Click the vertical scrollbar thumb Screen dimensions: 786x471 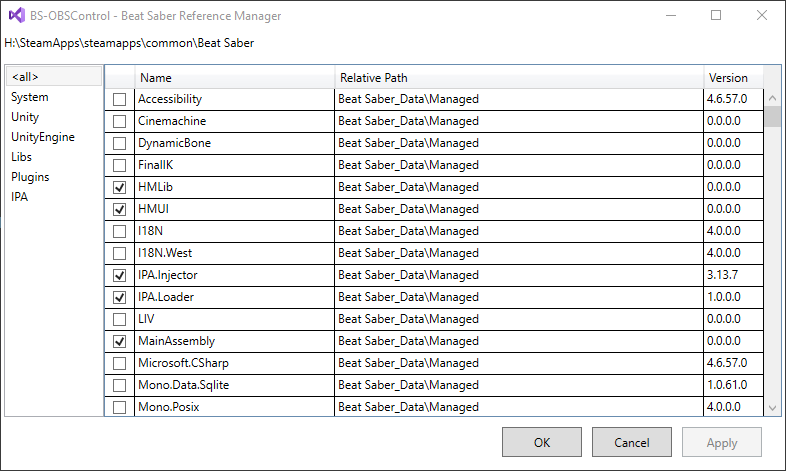click(772, 116)
